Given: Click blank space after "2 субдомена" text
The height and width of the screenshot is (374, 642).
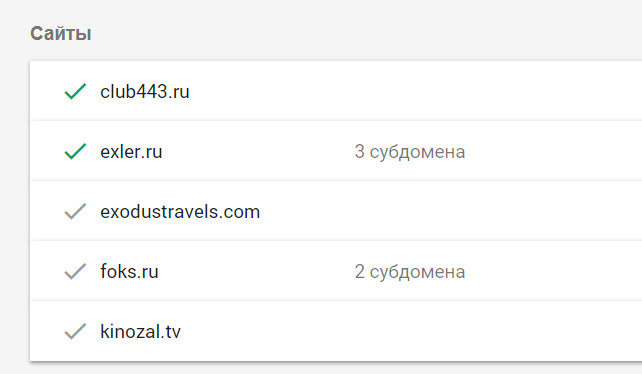Looking at the screenshot, I should point(554,272).
